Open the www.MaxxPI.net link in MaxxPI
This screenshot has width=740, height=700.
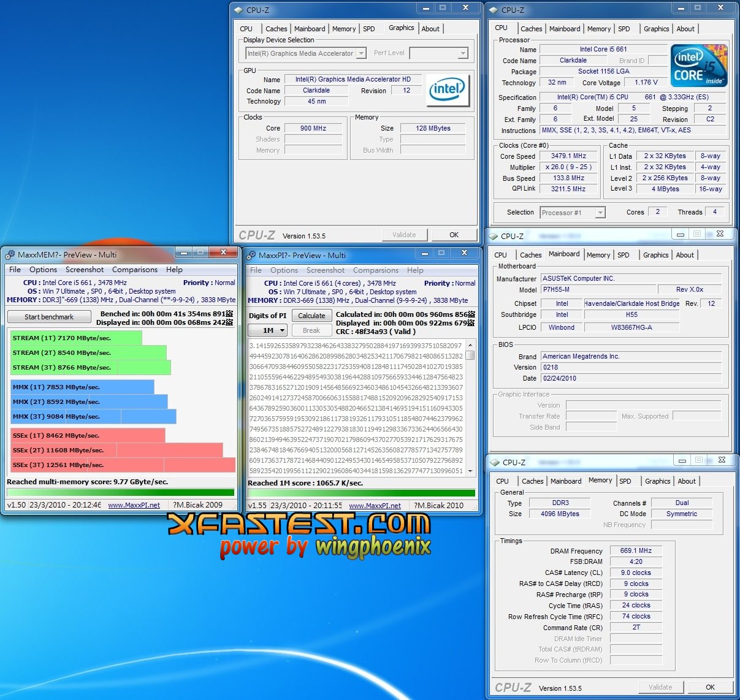[375, 506]
